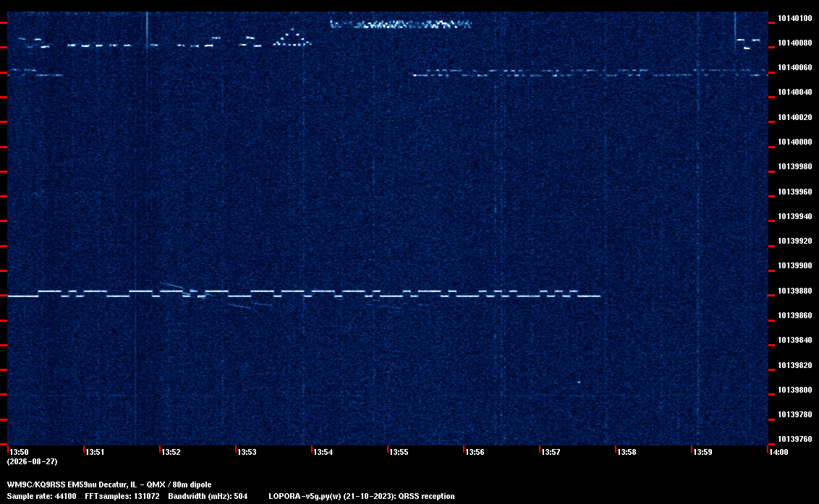The width and height of the screenshot is (819, 504).
Task: Click the Sample rate: 44100 text
Action: coord(41,496)
